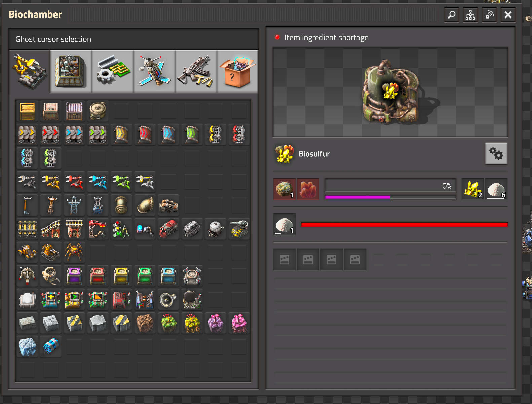The image size is (532, 404).
Task: Pick the arithmetic combinator
Action: [51, 300]
